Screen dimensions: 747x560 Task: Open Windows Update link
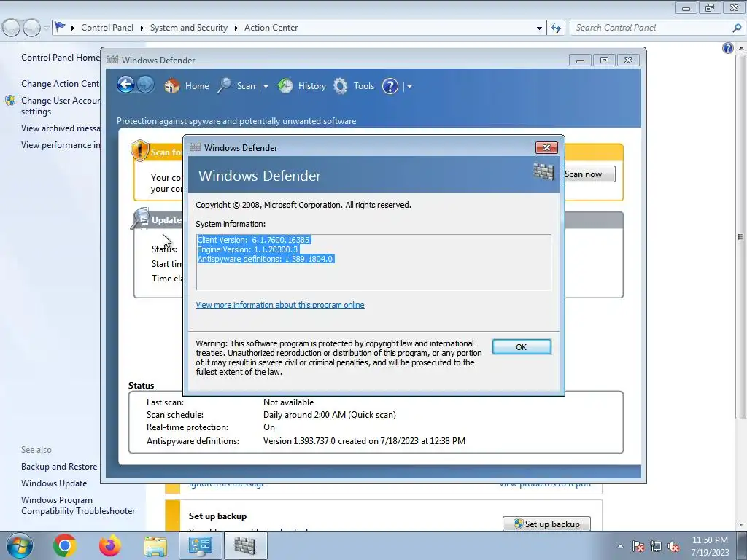[54, 483]
